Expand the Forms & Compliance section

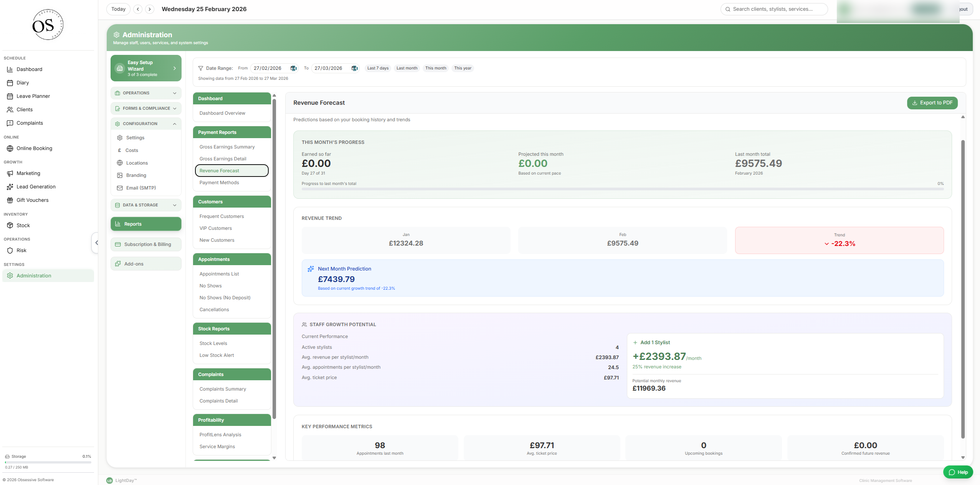pos(146,109)
